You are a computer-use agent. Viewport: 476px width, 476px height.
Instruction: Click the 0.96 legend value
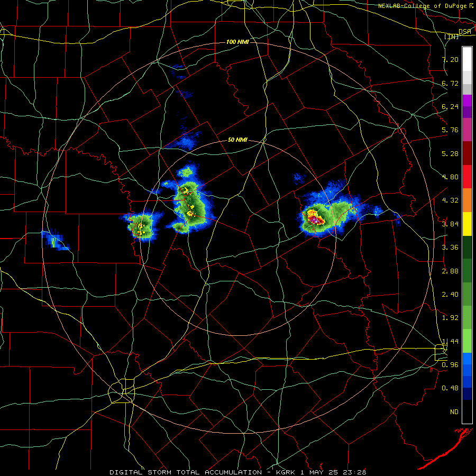click(450, 365)
